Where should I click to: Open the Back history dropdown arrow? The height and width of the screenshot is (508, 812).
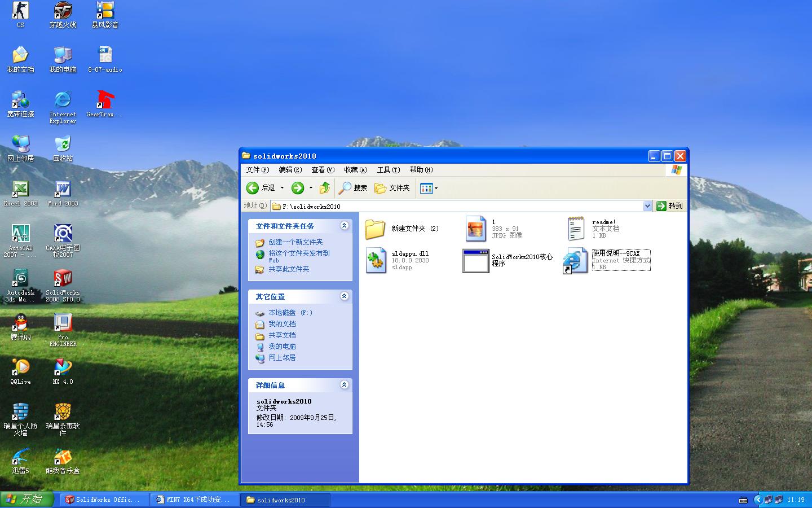tap(282, 188)
